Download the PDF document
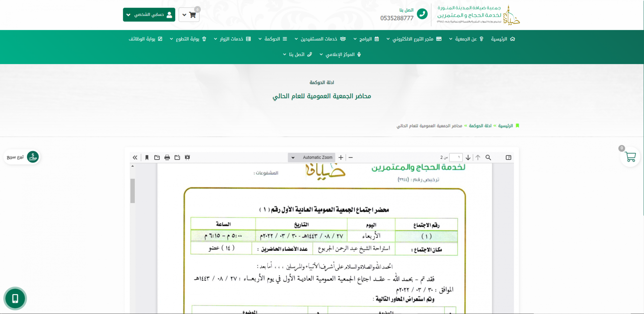The width and height of the screenshot is (644, 314). coord(157,157)
